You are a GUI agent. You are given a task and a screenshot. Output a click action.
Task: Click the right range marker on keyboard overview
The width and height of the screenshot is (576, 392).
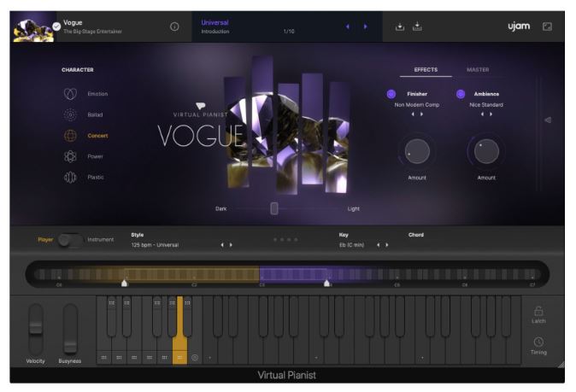pos(326,283)
